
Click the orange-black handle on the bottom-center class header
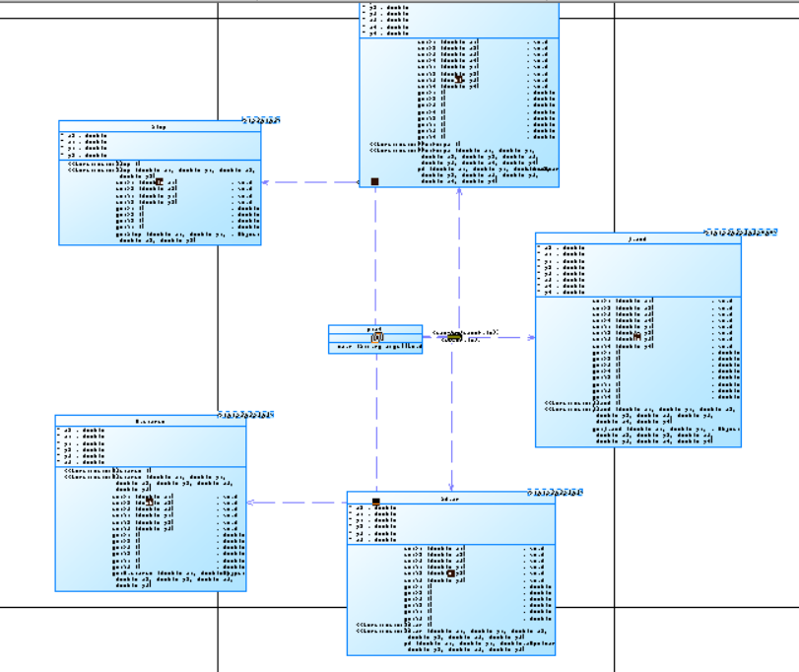pyautogui.click(x=376, y=502)
